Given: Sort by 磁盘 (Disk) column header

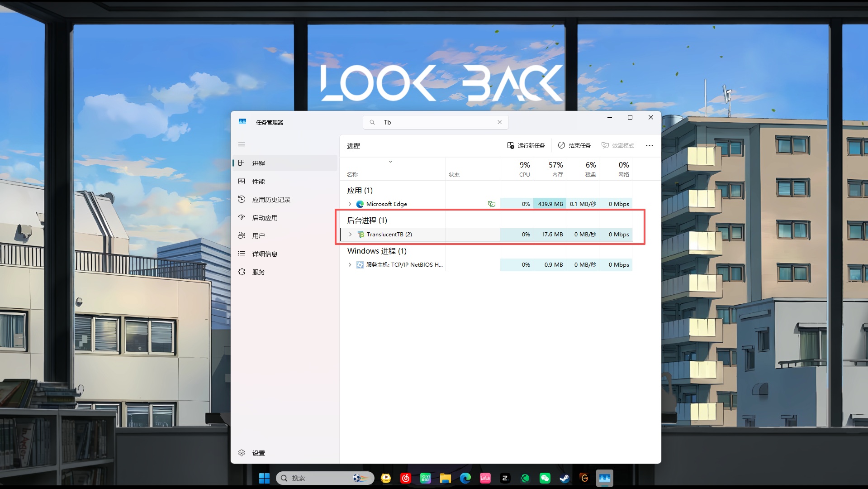Looking at the screenshot, I should coord(583,169).
